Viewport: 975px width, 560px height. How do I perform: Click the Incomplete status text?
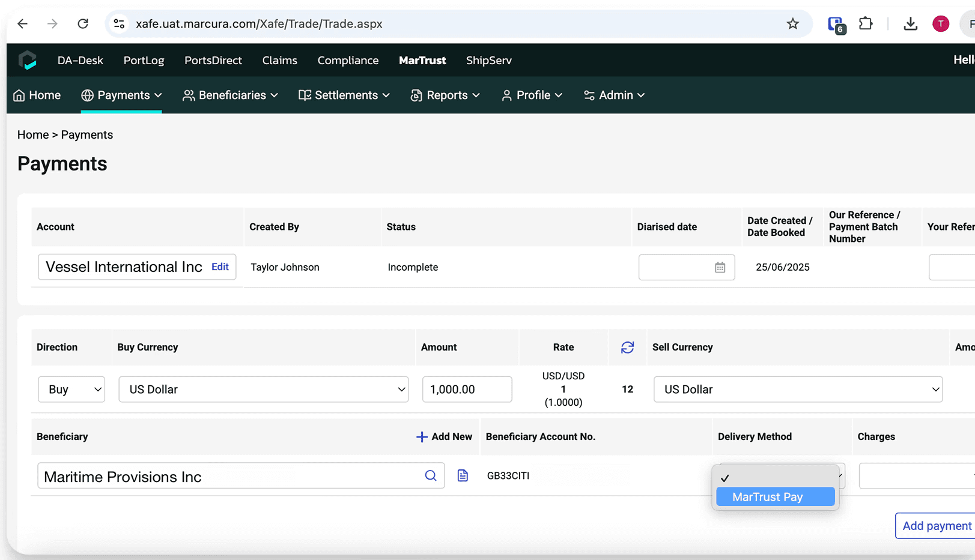click(413, 268)
